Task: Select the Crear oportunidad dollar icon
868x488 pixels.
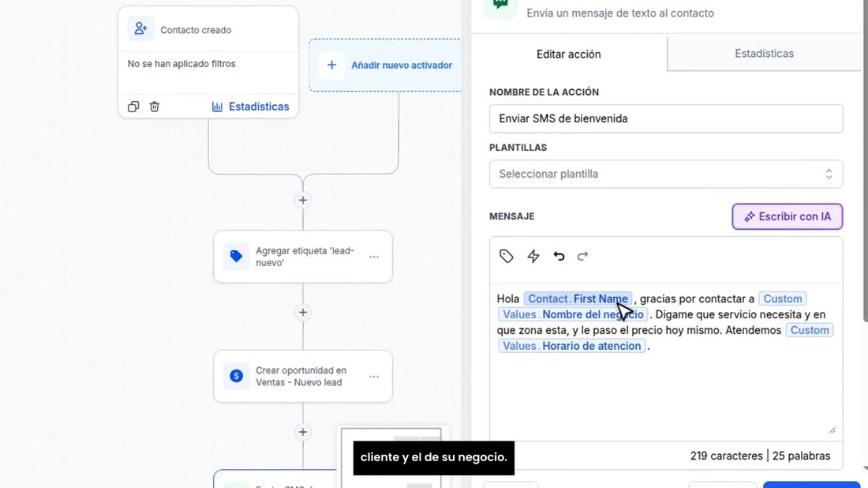Action: (x=237, y=376)
